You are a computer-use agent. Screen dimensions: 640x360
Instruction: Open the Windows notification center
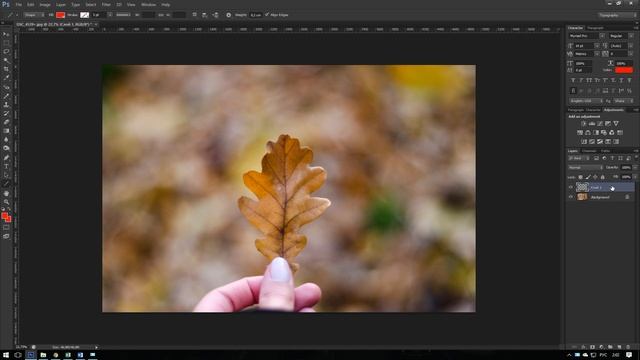click(x=629, y=355)
